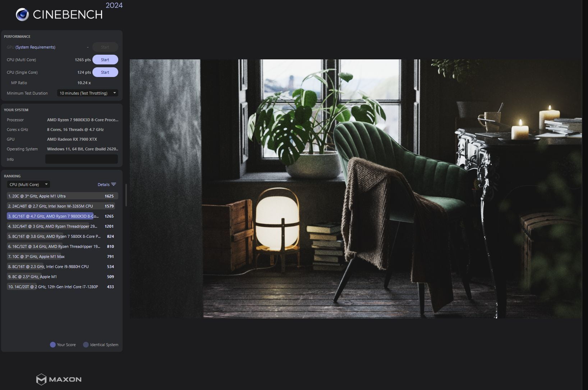Click the YOUR SYSTEM section header
The height and width of the screenshot is (390, 588).
(x=16, y=110)
